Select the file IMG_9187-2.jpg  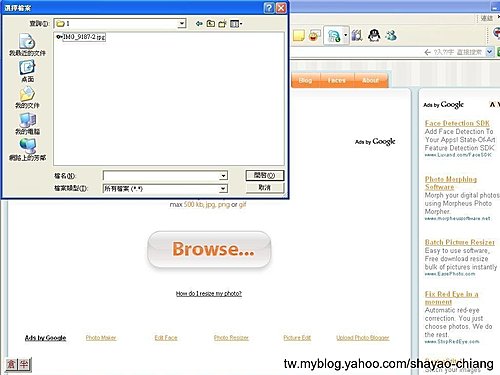[81, 37]
